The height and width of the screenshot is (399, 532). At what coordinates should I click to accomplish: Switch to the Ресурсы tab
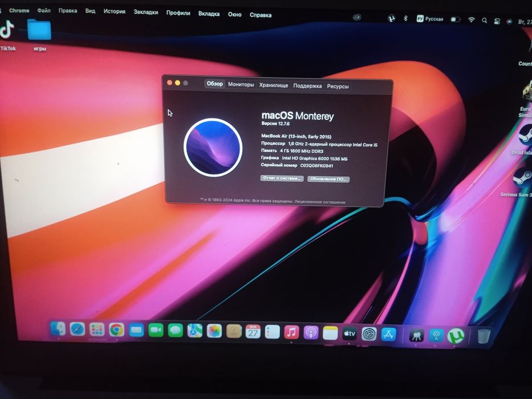click(338, 87)
